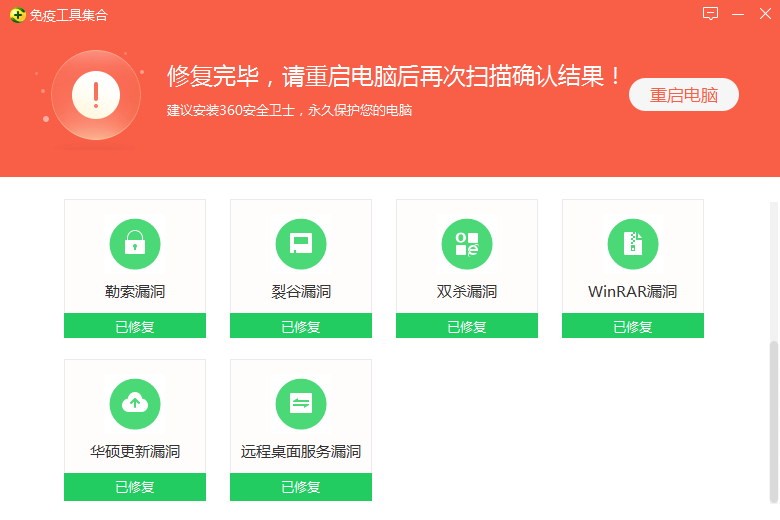Screen dimensions: 780x520
Task: Click the 勒索漏洞 label text
Action: (135, 292)
